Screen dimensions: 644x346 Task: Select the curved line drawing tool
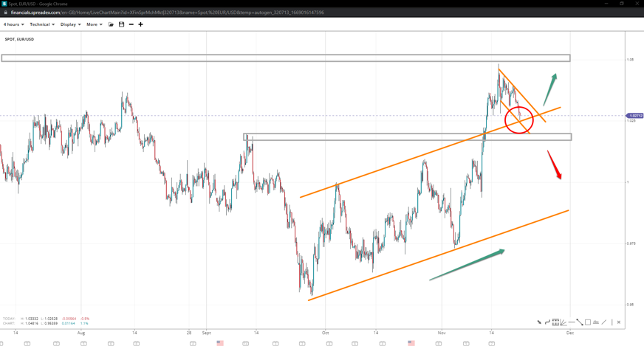pyautogui.click(x=547, y=322)
